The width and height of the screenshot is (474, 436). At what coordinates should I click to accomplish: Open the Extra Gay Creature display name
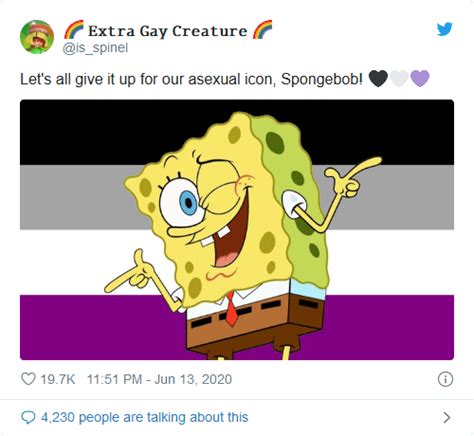coord(168,31)
